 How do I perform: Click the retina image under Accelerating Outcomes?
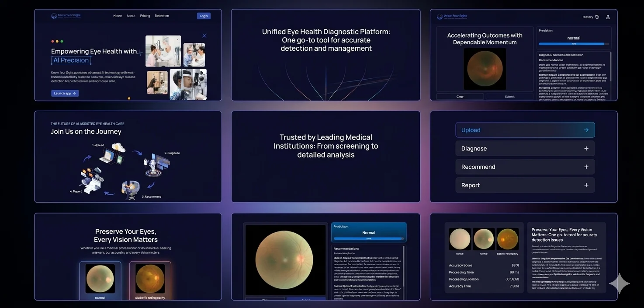point(485,69)
